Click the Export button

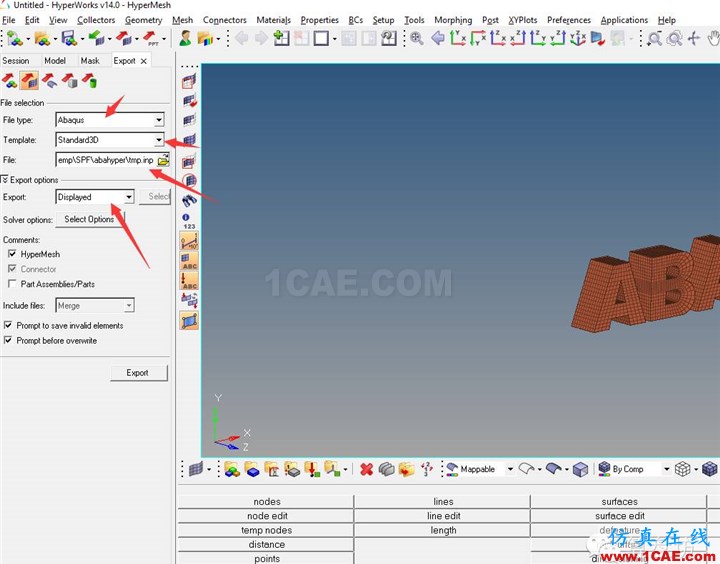point(139,372)
